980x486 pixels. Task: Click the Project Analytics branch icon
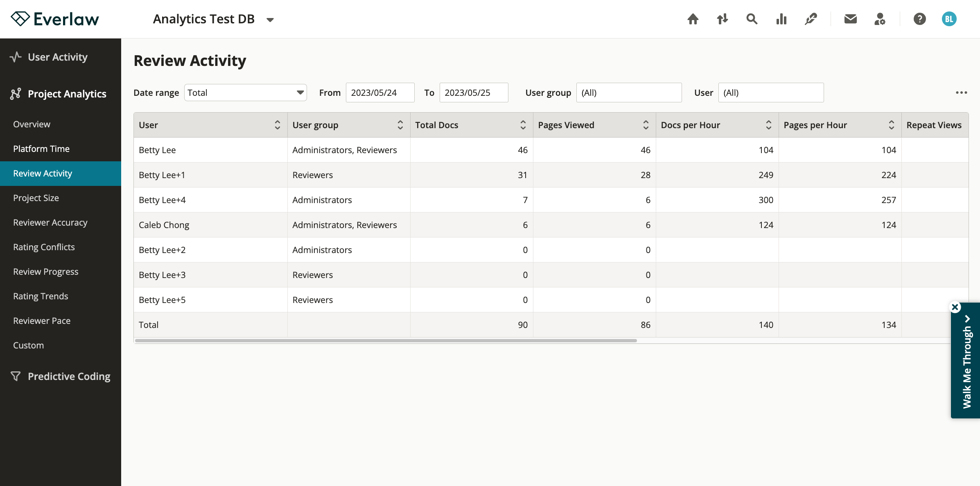click(16, 94)
